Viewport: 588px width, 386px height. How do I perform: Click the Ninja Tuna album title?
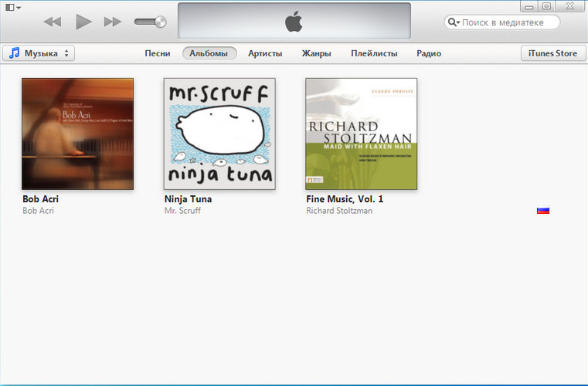pyautogui.click(x=188, y=199)
